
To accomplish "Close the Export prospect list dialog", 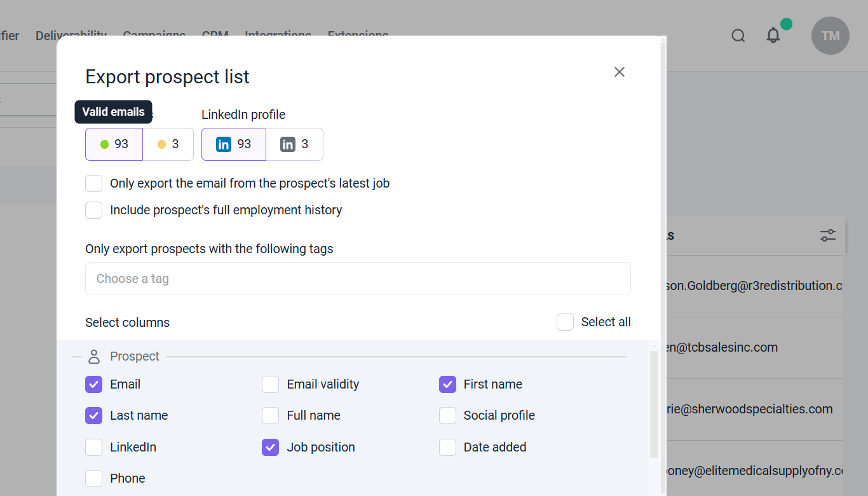I will tap(620, 72).
